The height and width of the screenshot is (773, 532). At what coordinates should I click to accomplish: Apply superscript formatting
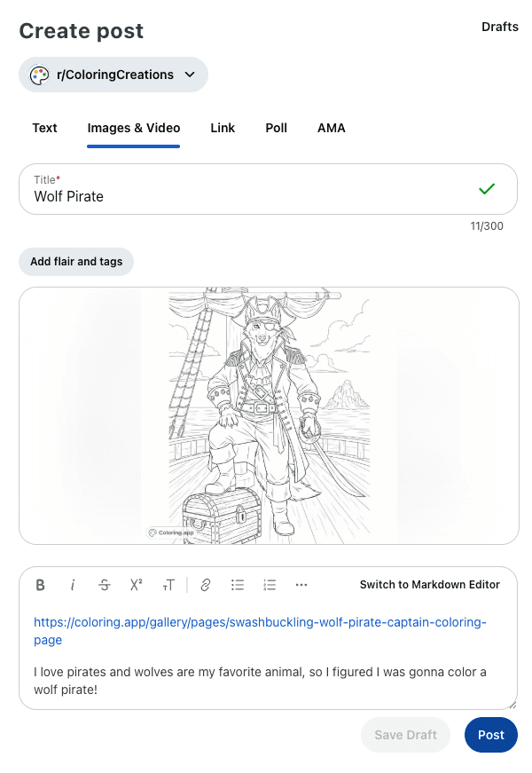(x=137, y=585)
